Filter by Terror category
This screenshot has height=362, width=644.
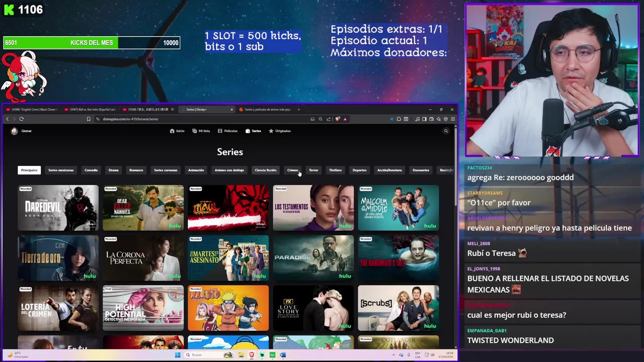(313, 170)
